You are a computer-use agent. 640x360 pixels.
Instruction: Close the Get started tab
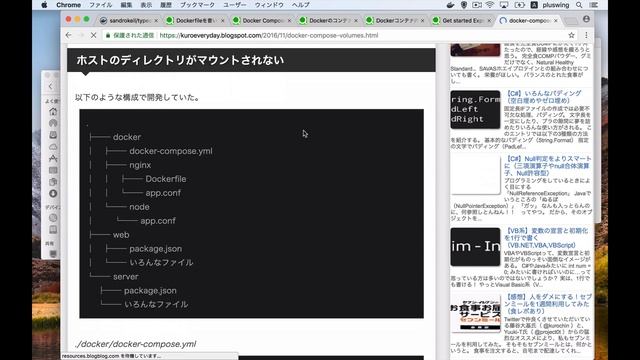(x=489, y=20)
